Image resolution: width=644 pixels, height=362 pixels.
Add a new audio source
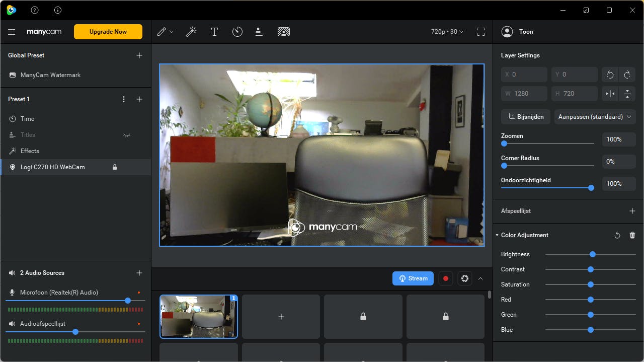point(139,273)
